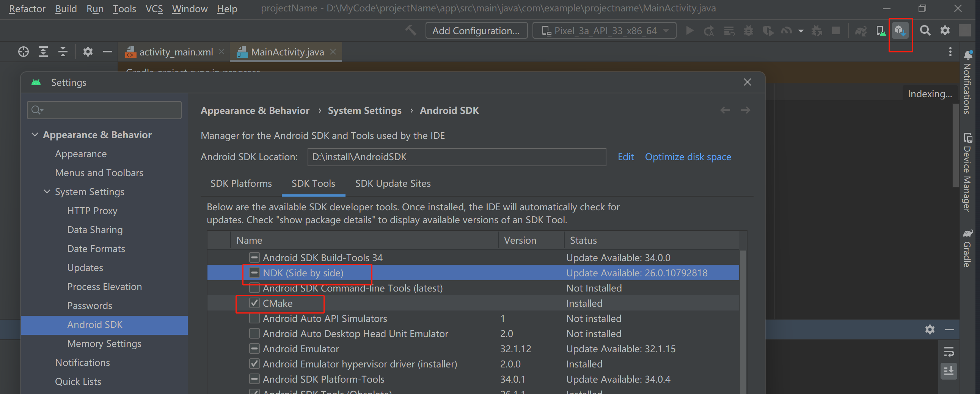The image size is (980, 394).
Task: Click the Profile app icon
Action: coord(786,30)
